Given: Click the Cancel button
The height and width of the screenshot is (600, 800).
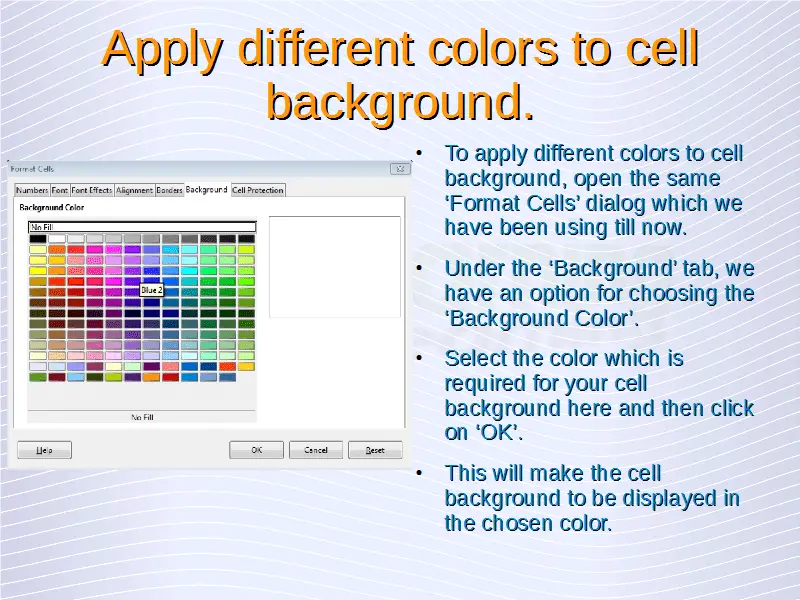Looking at the screenshot, I should tap(316, 450).
